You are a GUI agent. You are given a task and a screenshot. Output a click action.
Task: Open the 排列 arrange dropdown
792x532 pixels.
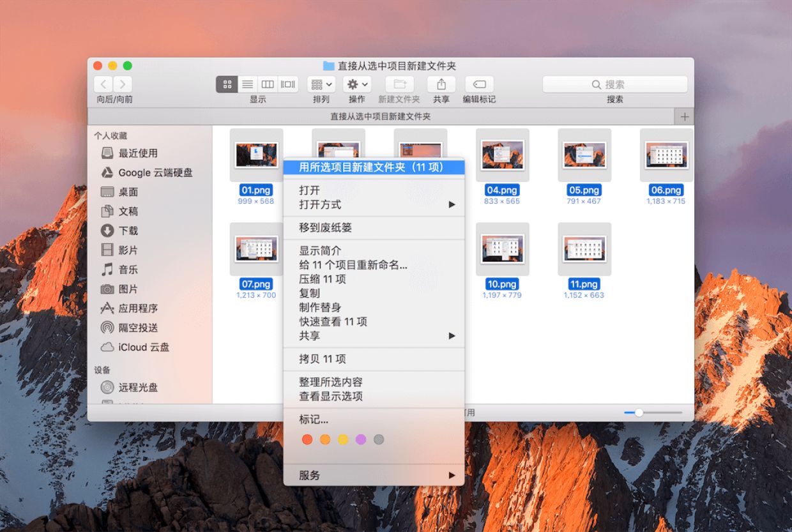(321, 84)
